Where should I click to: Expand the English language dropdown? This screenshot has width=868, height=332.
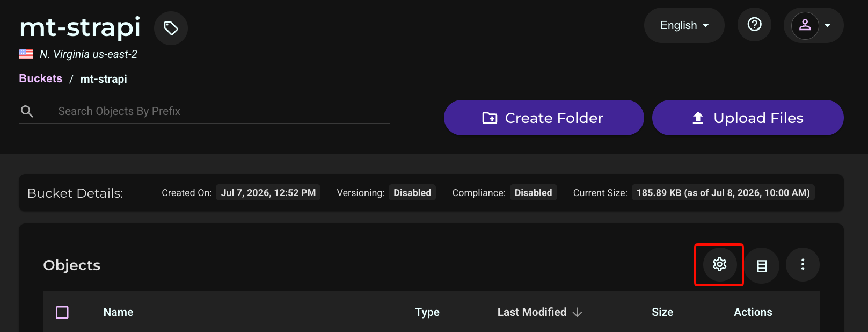pyautogui.click(x=684, y=25)
